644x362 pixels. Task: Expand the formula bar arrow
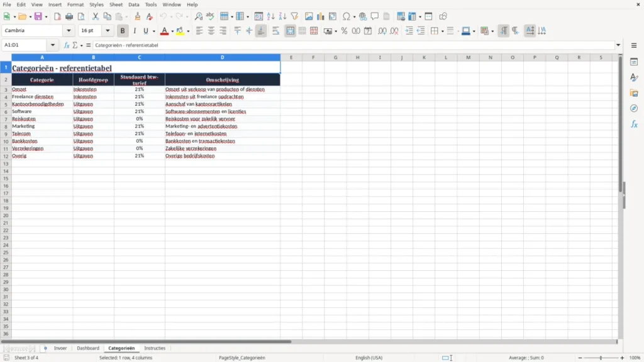(618, 45)
